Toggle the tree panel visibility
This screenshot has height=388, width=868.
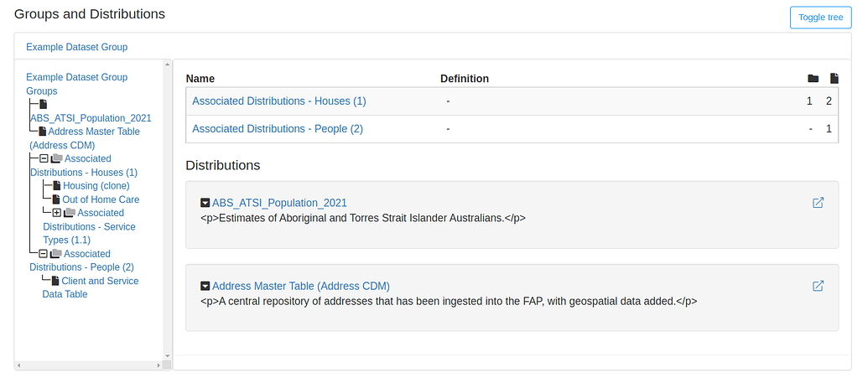coord(819,18)
